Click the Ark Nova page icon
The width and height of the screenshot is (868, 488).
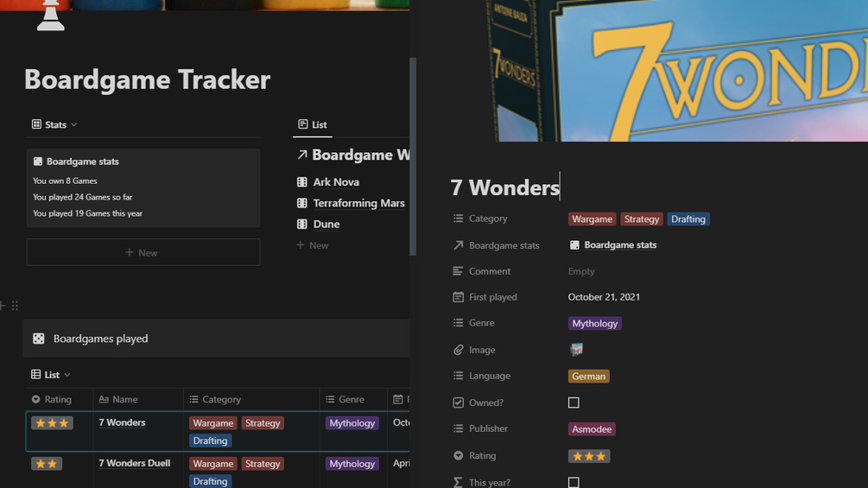point(301,182)
